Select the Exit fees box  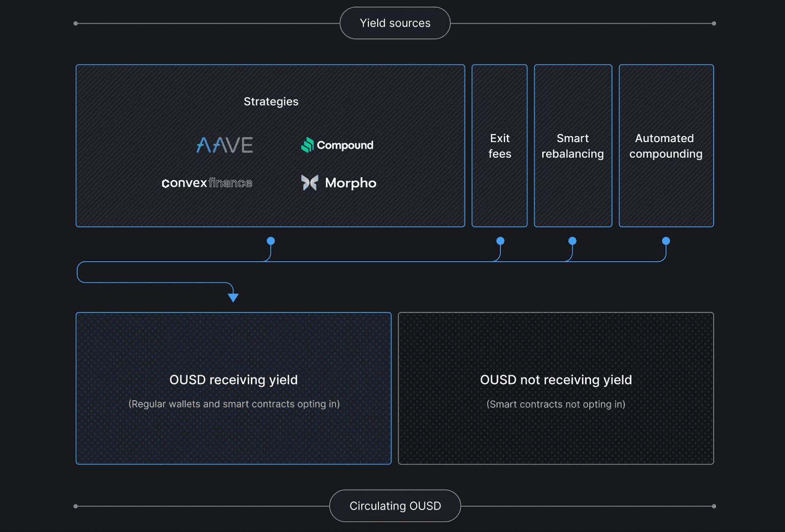pos(499,146)
